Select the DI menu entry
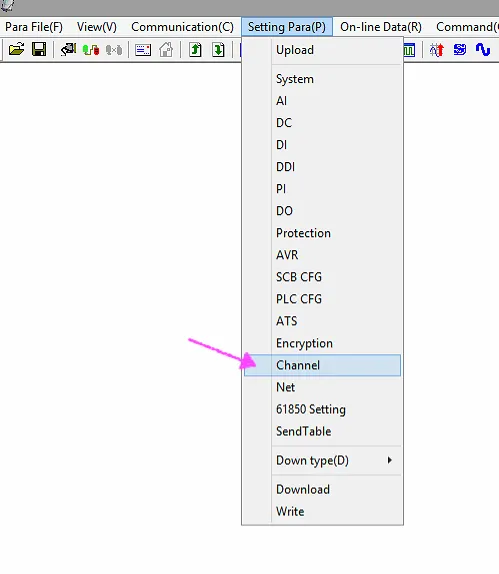The height and width of the screenshot is (574, 499). (322, 145)
